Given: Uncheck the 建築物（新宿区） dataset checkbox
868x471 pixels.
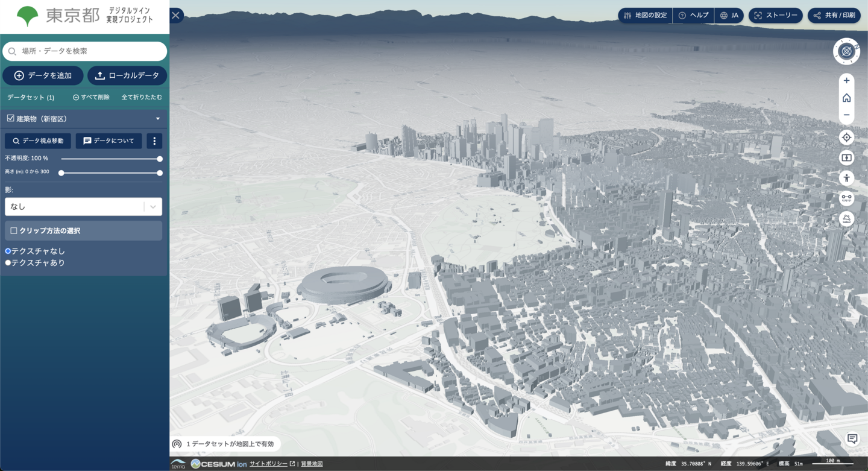Looking at the screenshot, I should [x=11, y=118].
